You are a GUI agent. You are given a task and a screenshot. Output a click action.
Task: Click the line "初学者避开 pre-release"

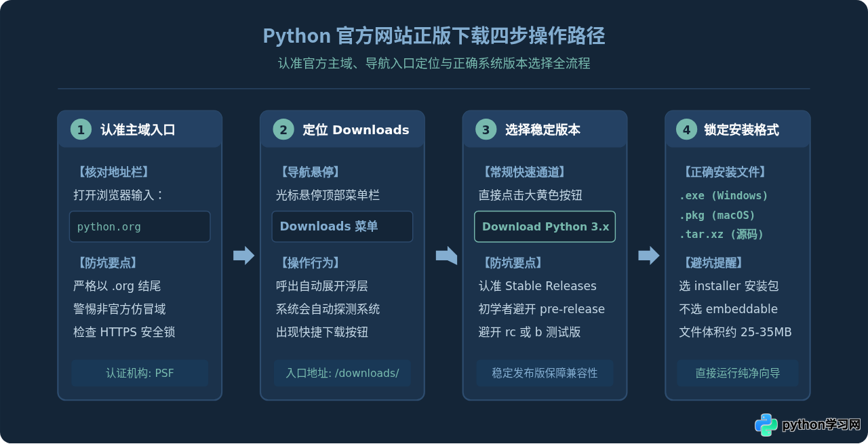542,309
